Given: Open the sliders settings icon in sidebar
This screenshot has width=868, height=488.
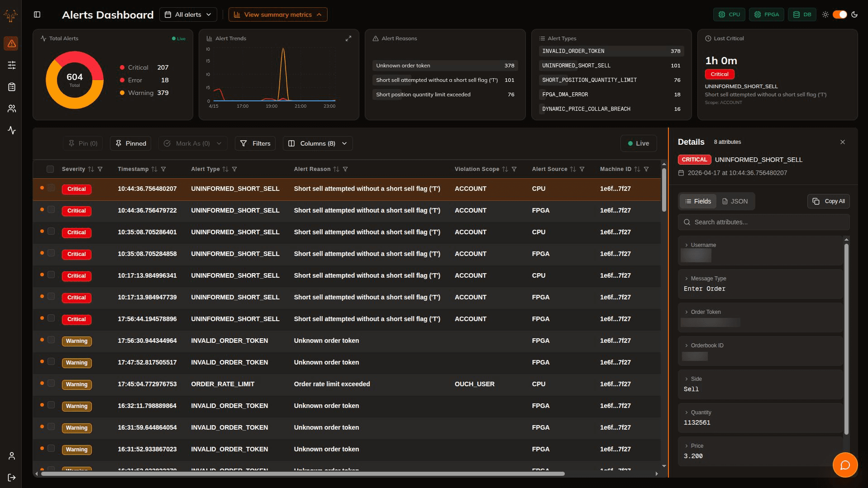Looking at the screenshot, I should tap(11, 65).
